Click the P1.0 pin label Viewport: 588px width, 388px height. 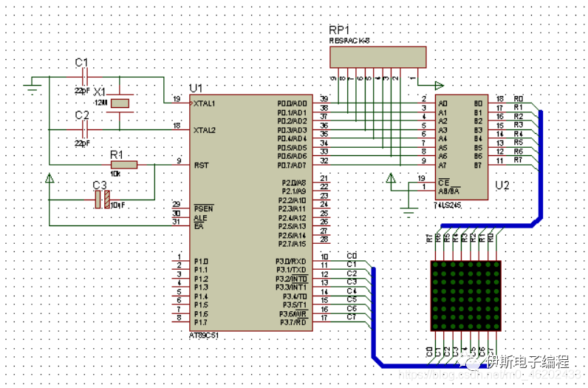click(x=201, y=262)
